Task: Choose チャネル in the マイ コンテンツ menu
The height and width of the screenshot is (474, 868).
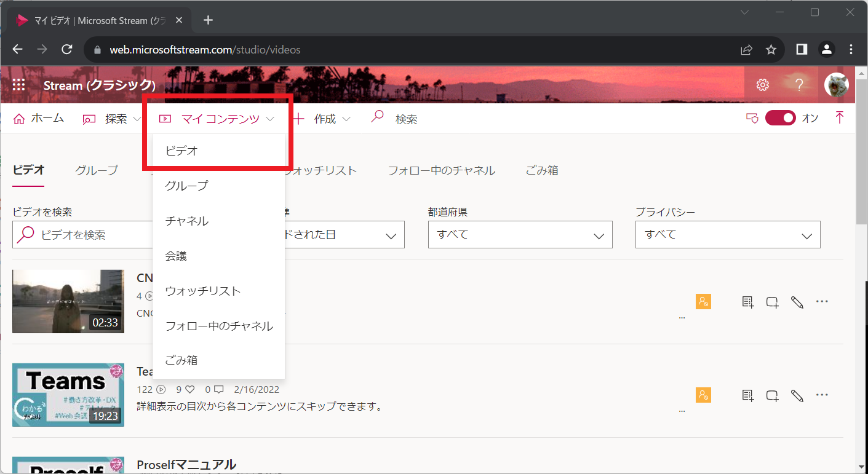Action: click(x=219, y=221)
